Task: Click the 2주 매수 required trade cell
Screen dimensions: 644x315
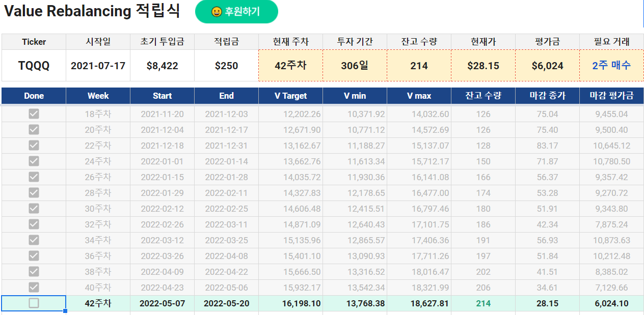Action: click(x=611, y=65)
